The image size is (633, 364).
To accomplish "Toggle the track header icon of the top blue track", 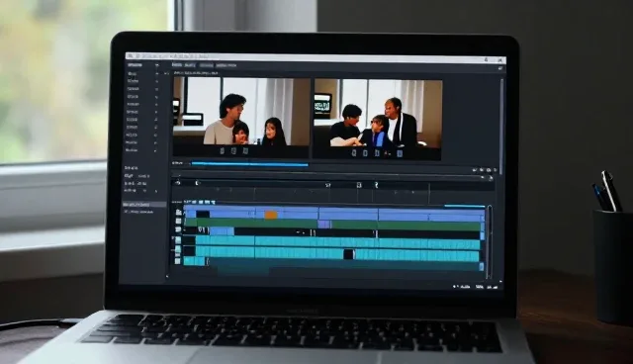I will click(178, 213).
